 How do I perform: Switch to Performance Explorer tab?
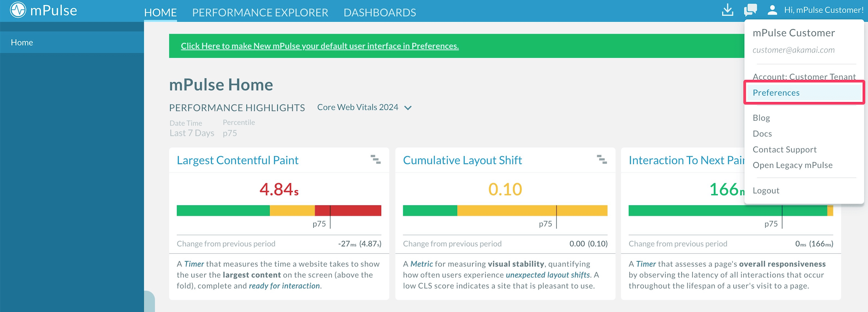click(260, 13)
